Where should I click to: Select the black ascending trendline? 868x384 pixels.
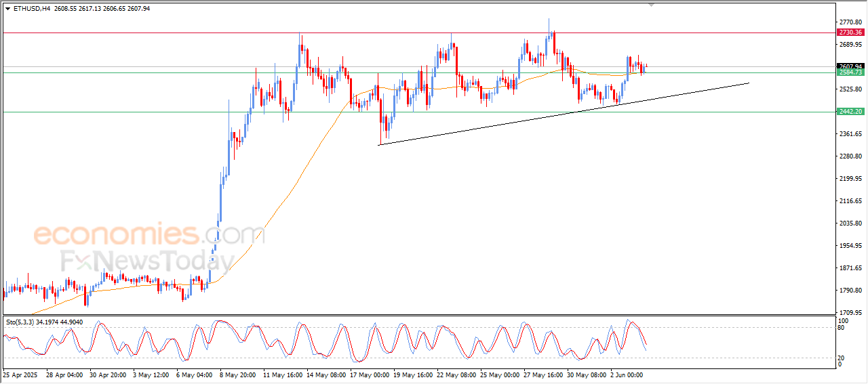564,114
